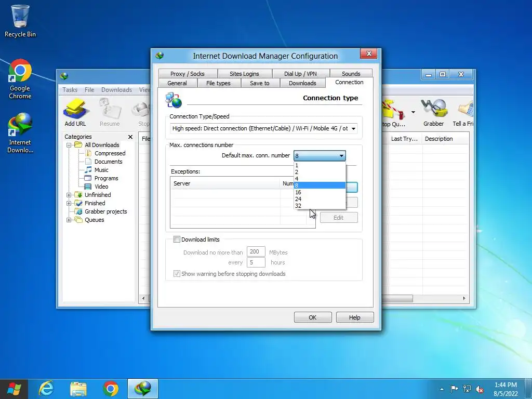Image resolution: width=532 pixels, height=399 pixels.
Task: Click the network tray icon
Action: click(467, 389)
